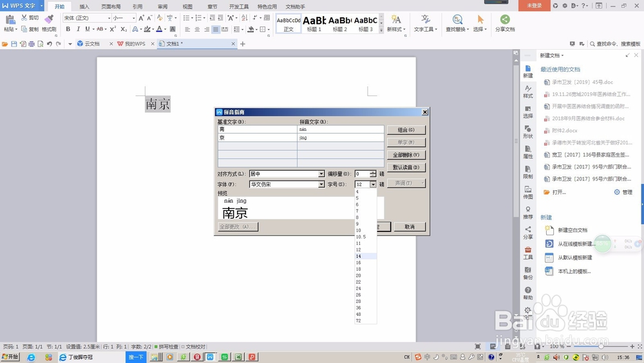
Task: Open recent file 附件2.docx
Action: (x=564, y=130)
